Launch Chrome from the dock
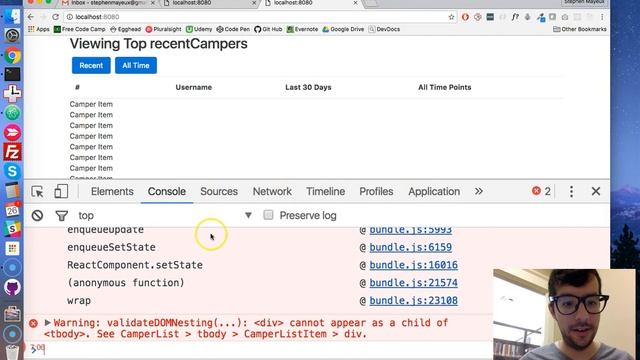 tap(12, 56)
